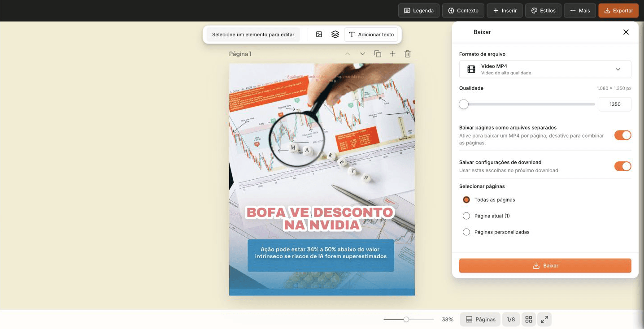Image resolution: width=644 pixels, height=329 pixels.
Task: Click the Página 1 label
Action: click(240, 54)
